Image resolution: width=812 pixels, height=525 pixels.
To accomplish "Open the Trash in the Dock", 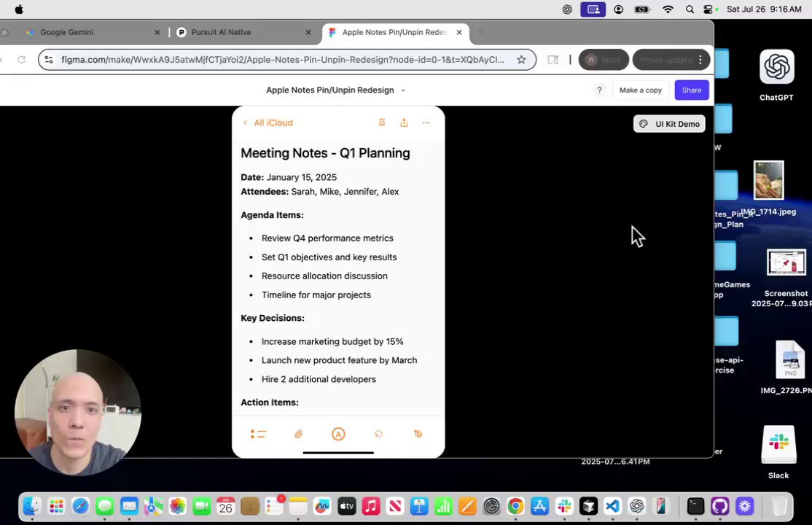I will [x=779, y=506].
